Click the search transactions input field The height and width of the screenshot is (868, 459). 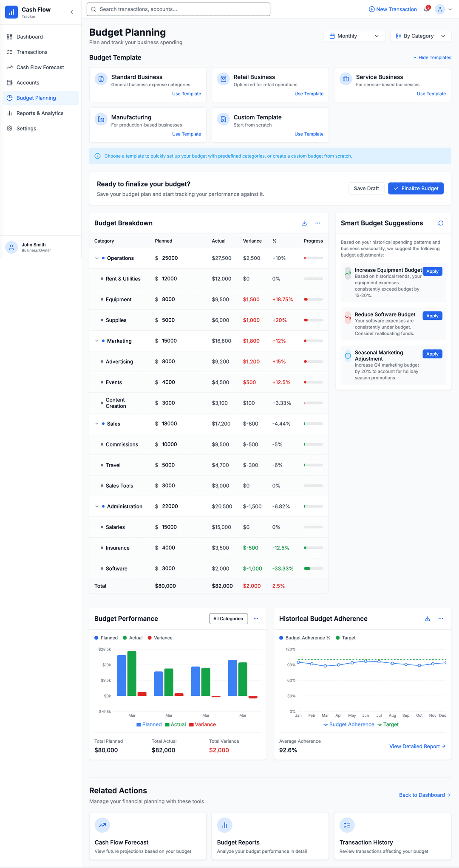pos(178,9)
